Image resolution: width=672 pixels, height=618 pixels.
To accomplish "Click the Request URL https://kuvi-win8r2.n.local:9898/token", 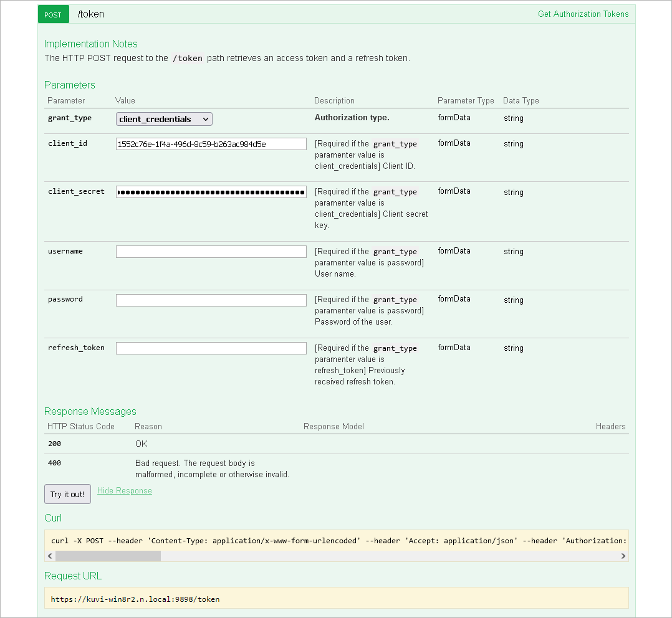I will coord(135,599).
